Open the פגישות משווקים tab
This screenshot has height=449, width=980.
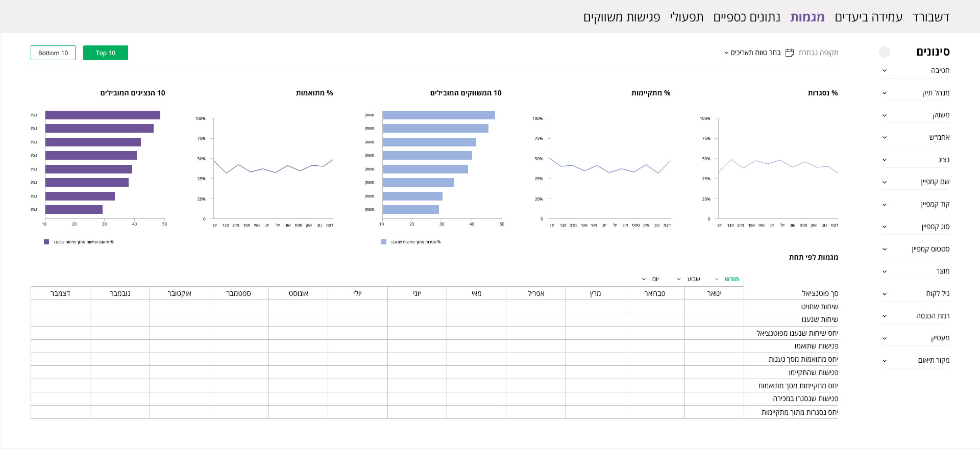[x=622, y=17]
